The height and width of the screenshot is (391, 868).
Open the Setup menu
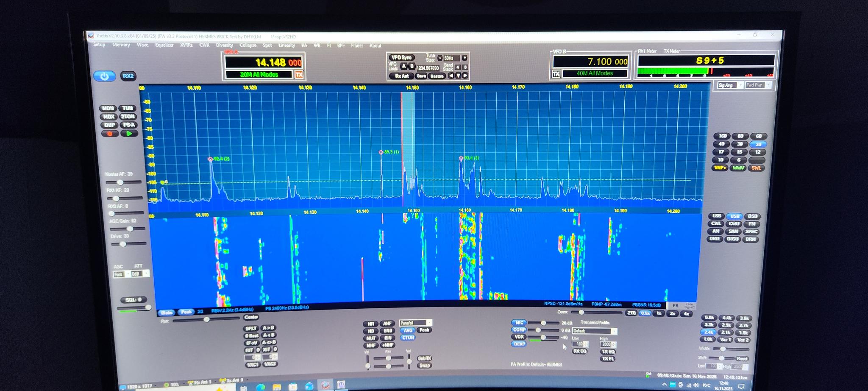pos(99,45)
